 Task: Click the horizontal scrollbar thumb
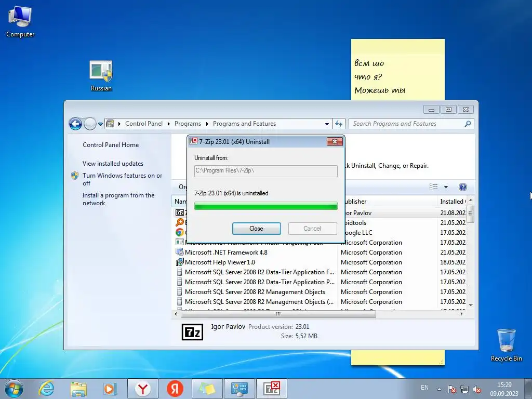pos(278,314)
